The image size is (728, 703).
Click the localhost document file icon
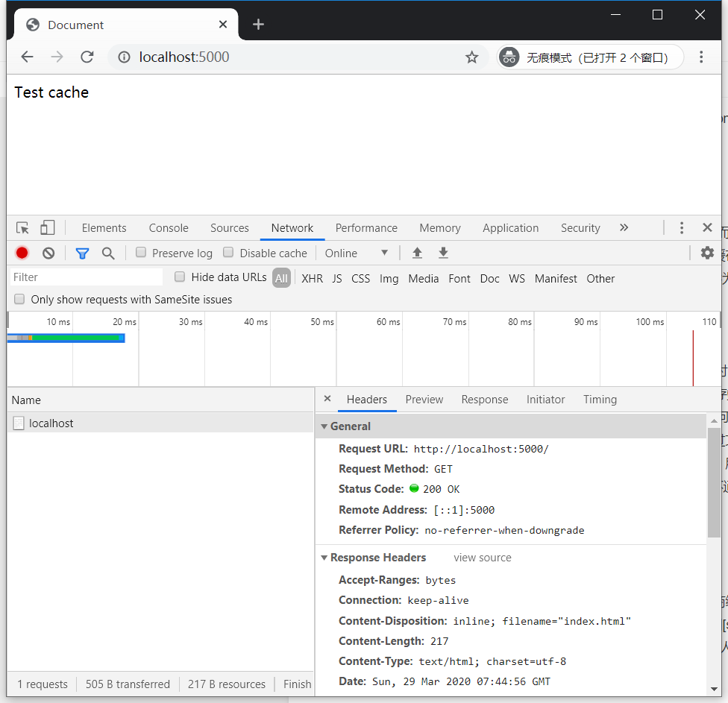19,423
